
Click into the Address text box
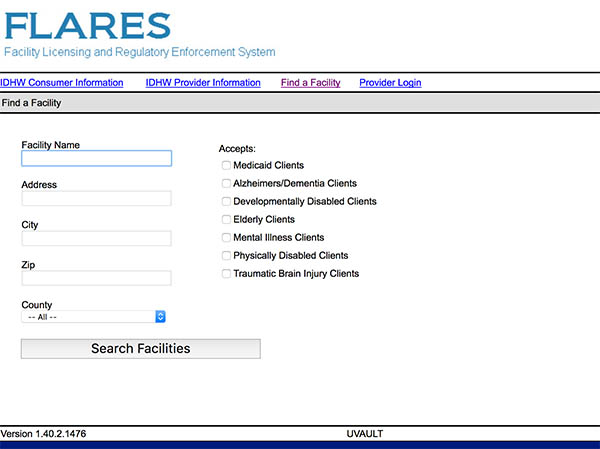pyautogui.click(x=96, y=199)
